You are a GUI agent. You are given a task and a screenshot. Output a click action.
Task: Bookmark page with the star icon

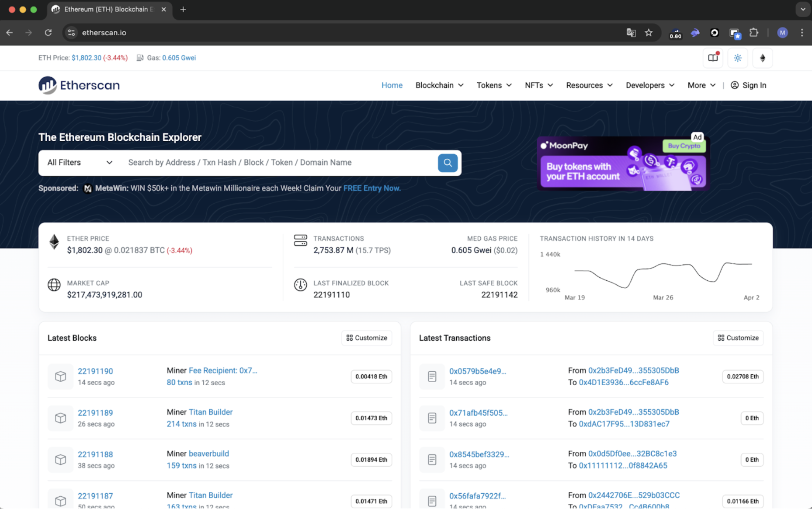649,32
